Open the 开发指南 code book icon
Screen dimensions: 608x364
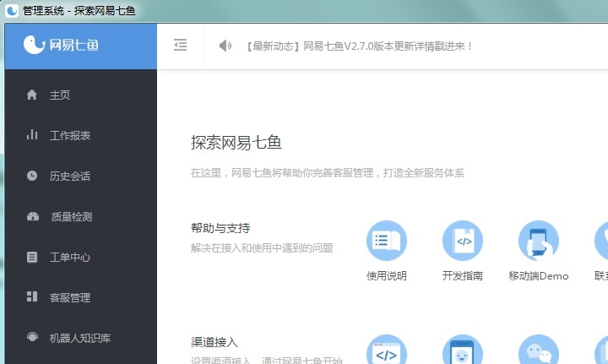[463, 241]
